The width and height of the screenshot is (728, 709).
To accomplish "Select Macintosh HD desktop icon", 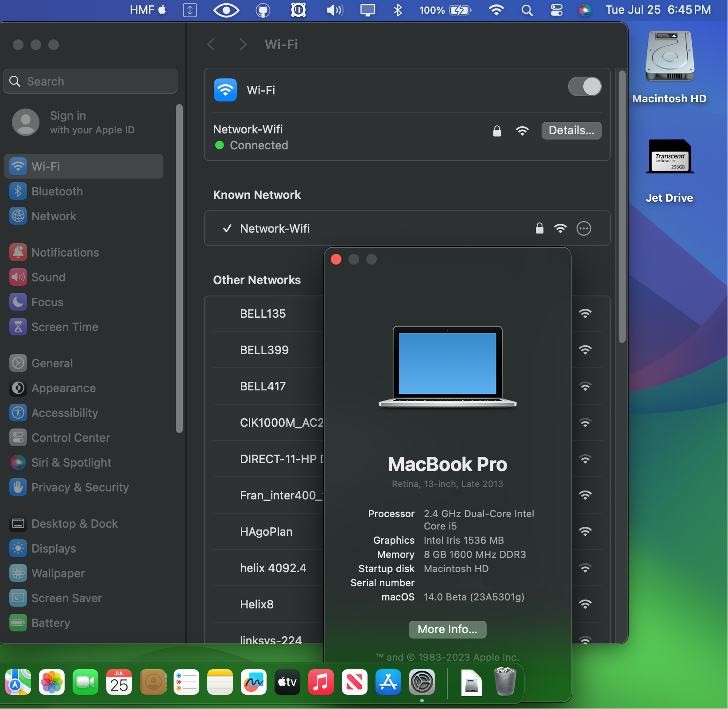I will [669, 68].
